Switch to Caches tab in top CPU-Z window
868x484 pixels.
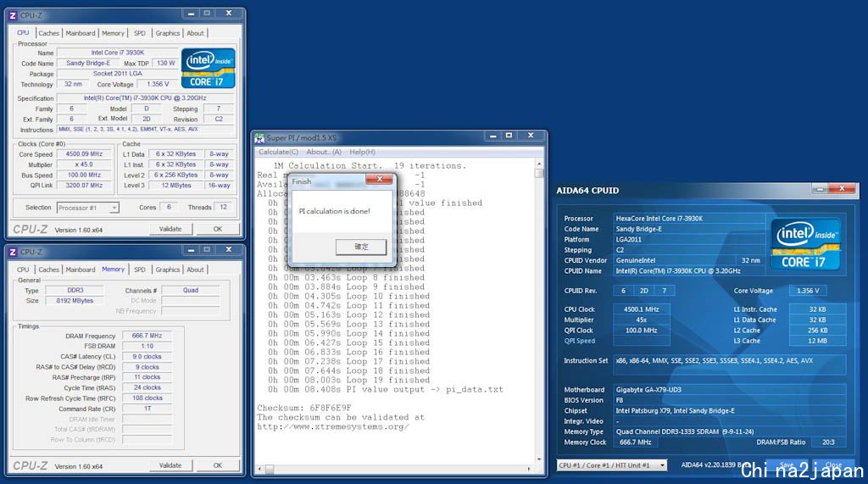click(48, 33)
